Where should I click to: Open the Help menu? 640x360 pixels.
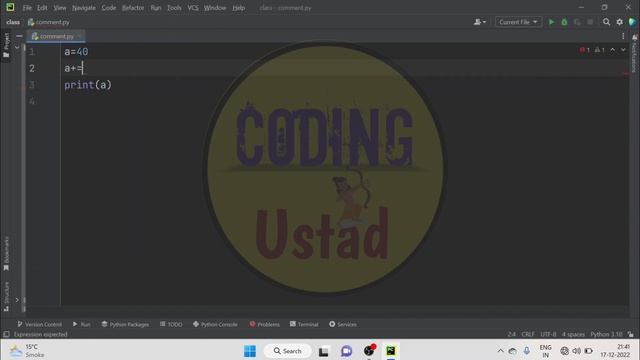[x=238, y=8]
